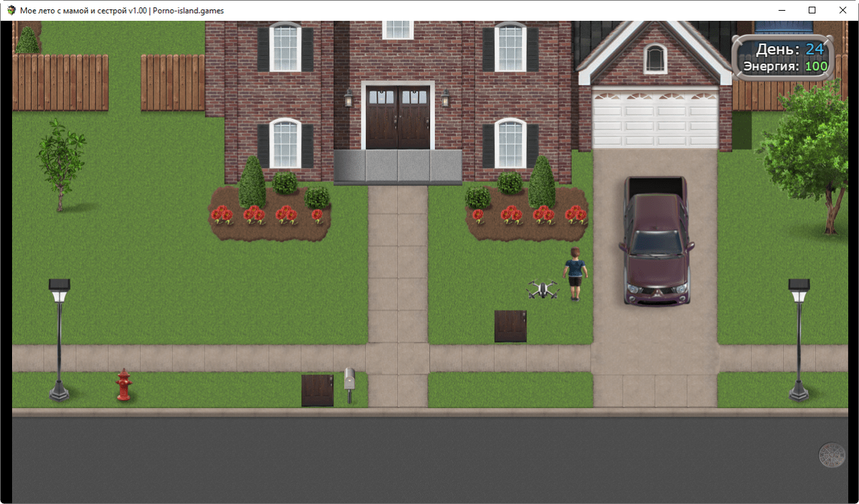Click the dark wooden hatch beside the mailbox
The image size is (859, 504).
(317, 390)
